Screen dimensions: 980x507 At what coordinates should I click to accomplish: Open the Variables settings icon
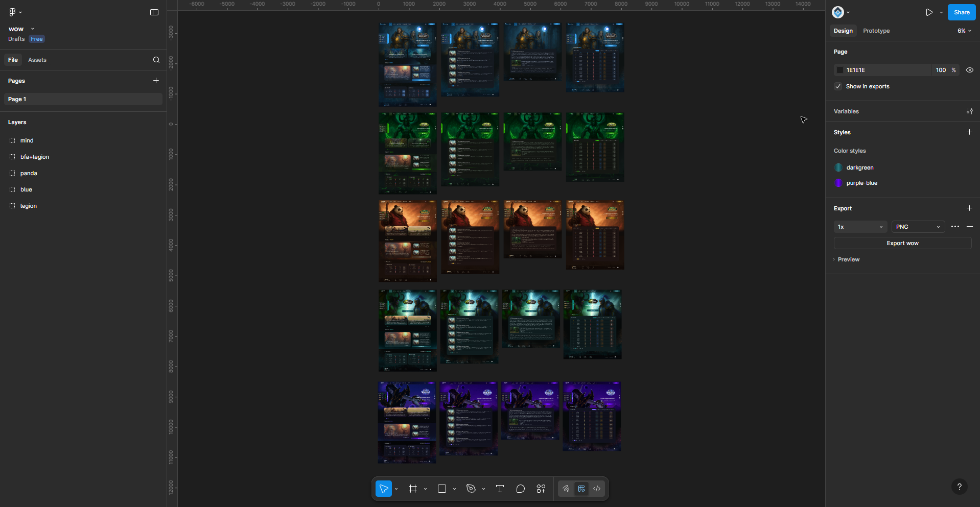[969, 111]
